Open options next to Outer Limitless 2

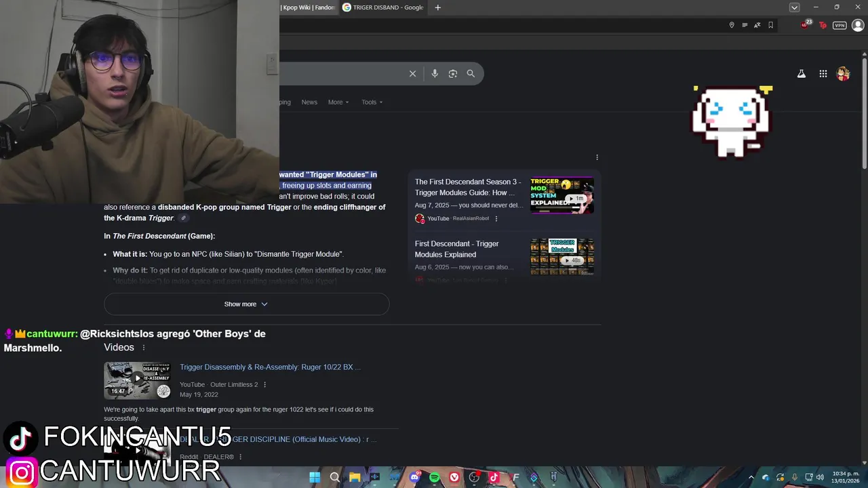(264, 384)
